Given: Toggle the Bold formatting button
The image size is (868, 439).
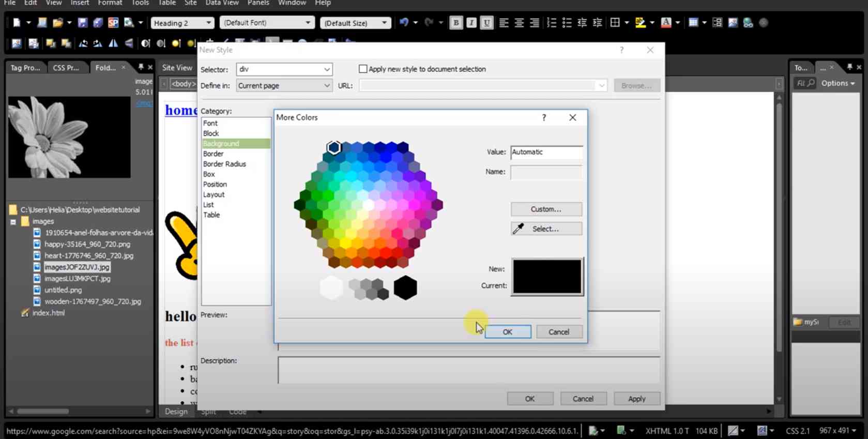Looking at the screenshot, I should (x=455, y=23).
